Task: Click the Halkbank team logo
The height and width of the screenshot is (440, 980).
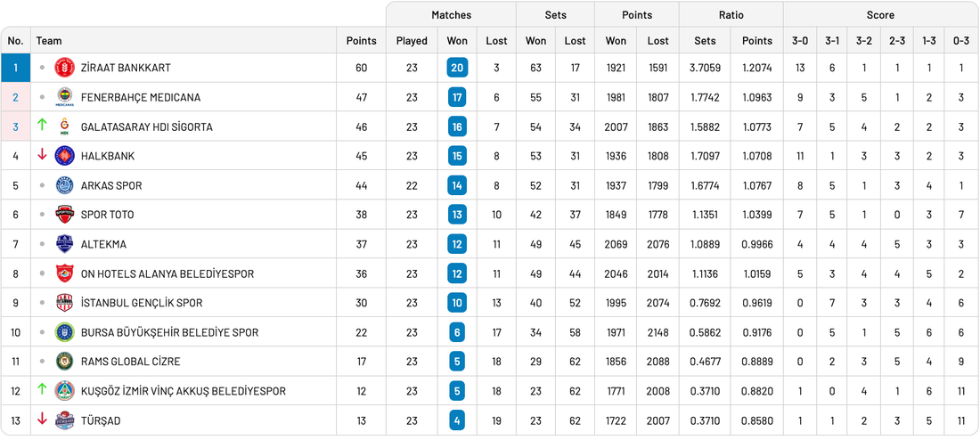Action: pyautogui.click(x=64, y=156)
